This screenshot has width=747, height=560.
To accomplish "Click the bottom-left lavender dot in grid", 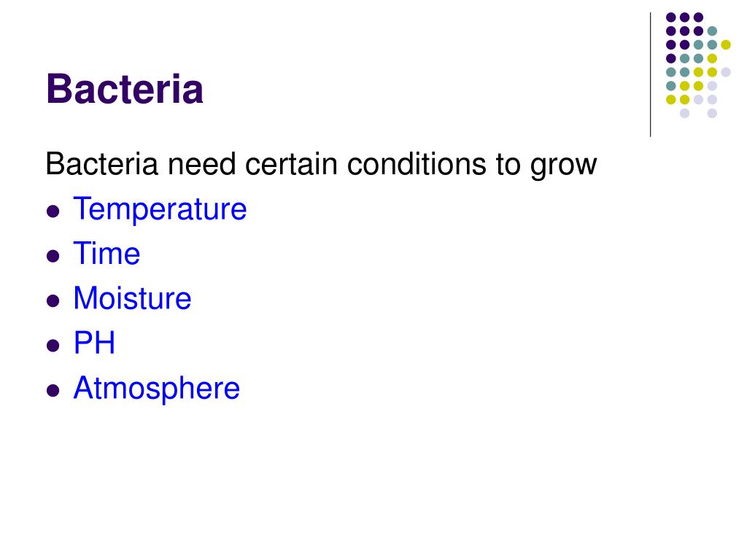I will [684, 113].
